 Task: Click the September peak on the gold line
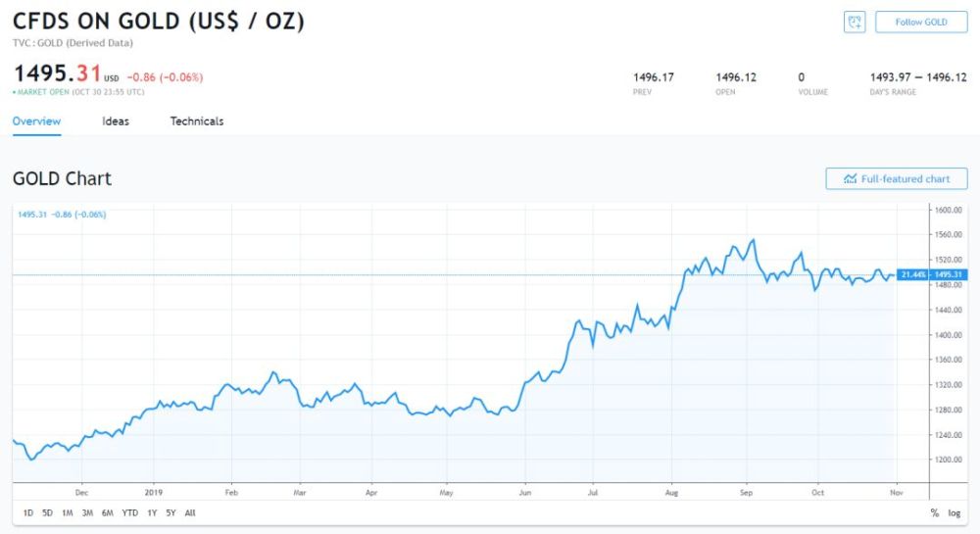tap(755, 240)
